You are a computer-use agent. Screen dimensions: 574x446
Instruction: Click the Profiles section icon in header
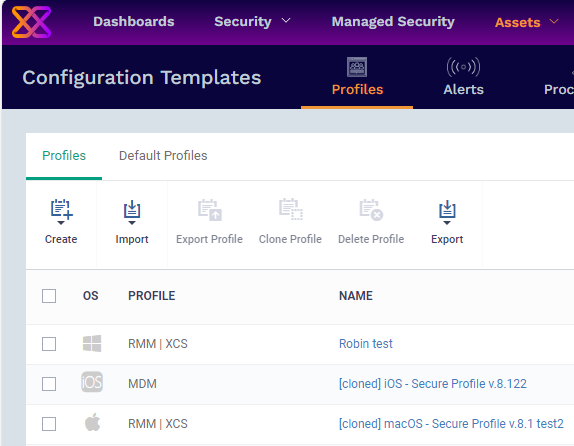[357, 67]
